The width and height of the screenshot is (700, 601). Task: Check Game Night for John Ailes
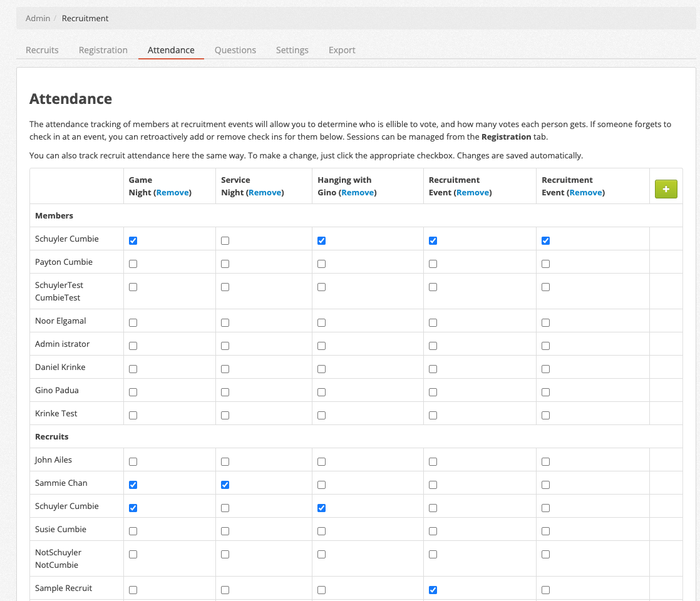point(133,461)
